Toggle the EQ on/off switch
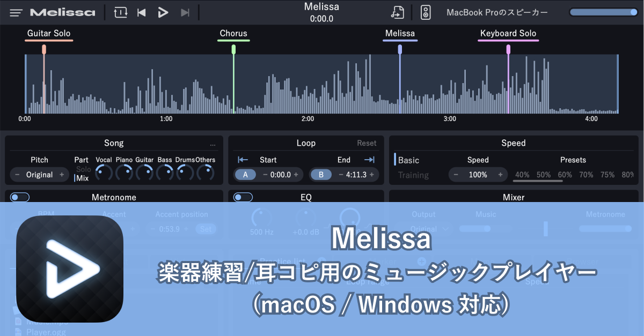This screenshot has width=644, height=336. pos(243,197)
